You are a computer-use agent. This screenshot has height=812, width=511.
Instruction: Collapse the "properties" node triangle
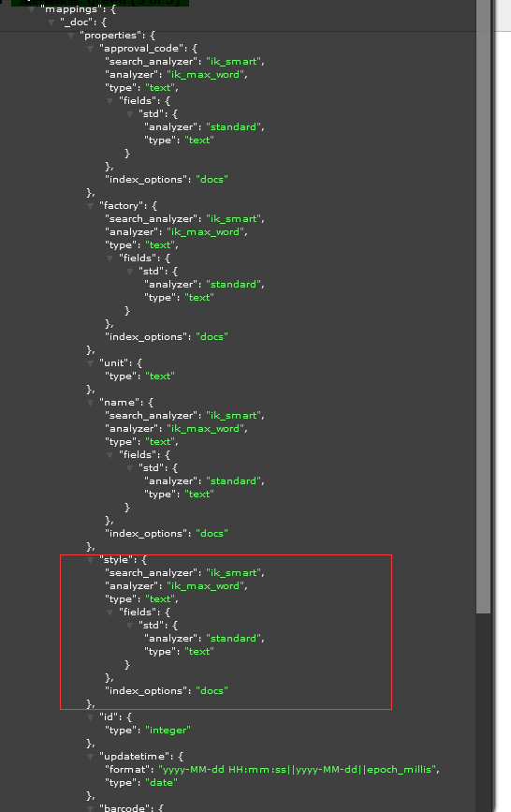(71, 36)
